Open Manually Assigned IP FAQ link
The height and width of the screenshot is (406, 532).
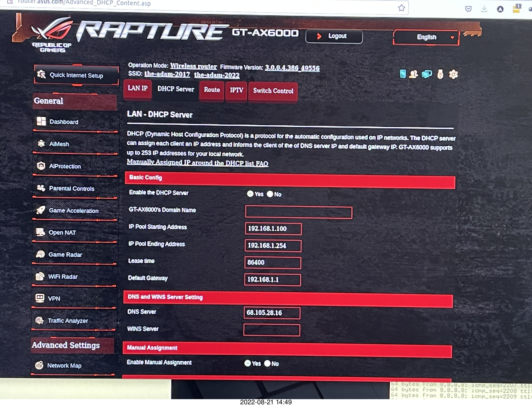click(197, 163)
